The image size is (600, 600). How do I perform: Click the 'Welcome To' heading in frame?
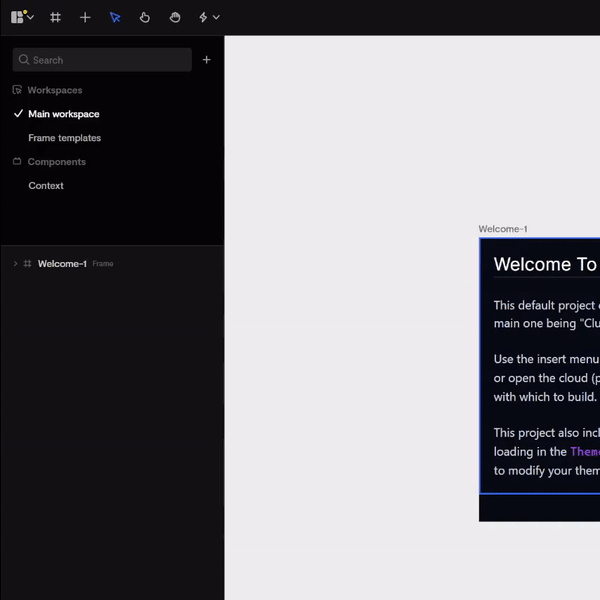[545, 264]
